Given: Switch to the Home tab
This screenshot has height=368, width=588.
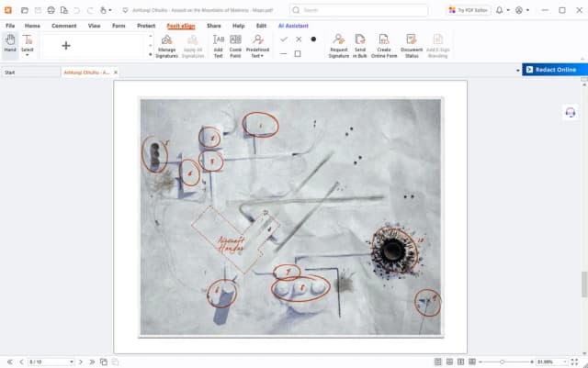Looking at the screenshot, I should coord(32,26).
